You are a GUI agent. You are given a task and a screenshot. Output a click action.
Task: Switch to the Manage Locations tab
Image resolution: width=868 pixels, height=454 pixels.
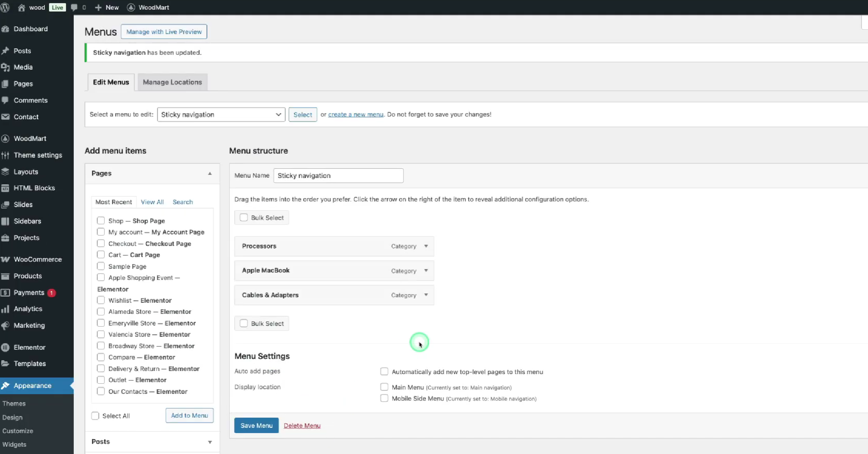click(x=172, y=82)
